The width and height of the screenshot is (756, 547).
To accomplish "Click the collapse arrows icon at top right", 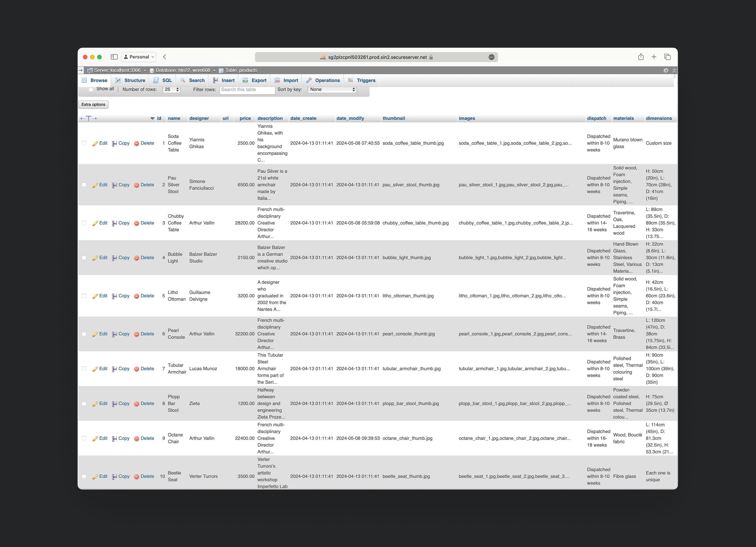I will 674,70.
